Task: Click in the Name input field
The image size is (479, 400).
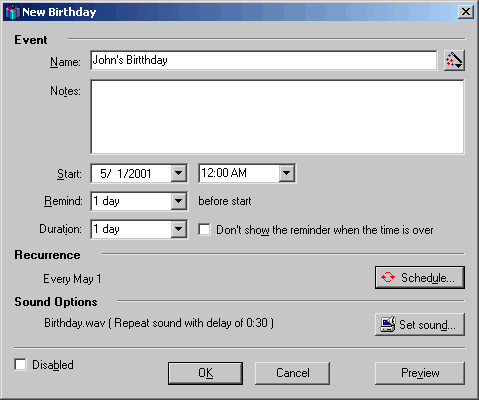Action: (263, 60)
